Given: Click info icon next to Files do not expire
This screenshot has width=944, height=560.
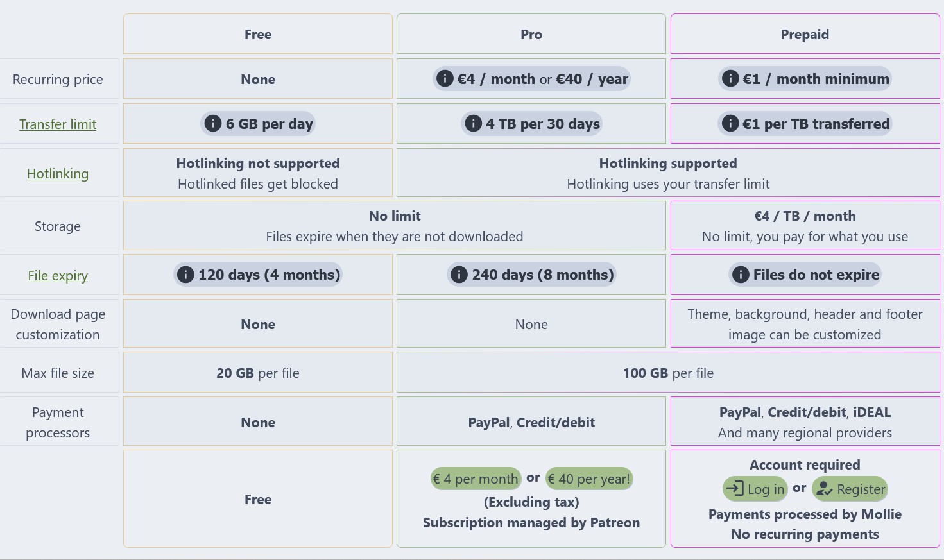Looking at the screenshot, I should (741, 275).
